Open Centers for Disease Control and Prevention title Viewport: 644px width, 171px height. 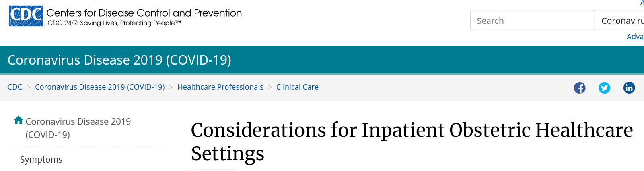click(x=144, y=13)
